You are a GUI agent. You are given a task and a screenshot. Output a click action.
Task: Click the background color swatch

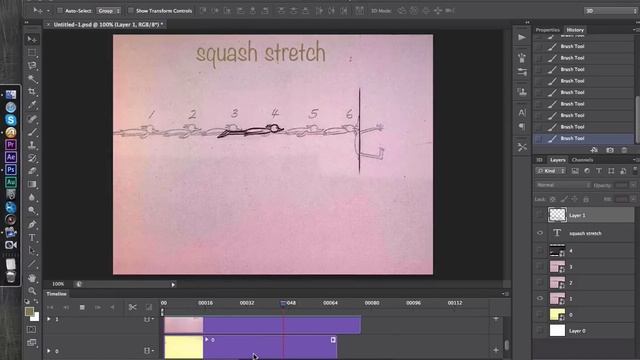(36, 317)
